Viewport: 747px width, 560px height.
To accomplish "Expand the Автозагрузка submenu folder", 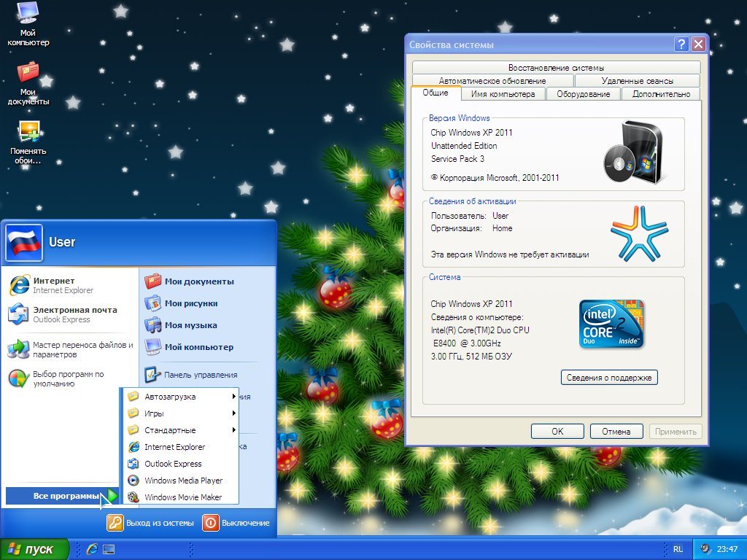I will point(182,397).
